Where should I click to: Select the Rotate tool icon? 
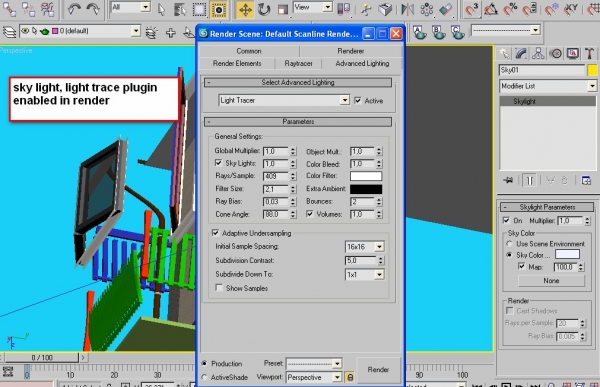pyautogui.click(x=264, y=9)
